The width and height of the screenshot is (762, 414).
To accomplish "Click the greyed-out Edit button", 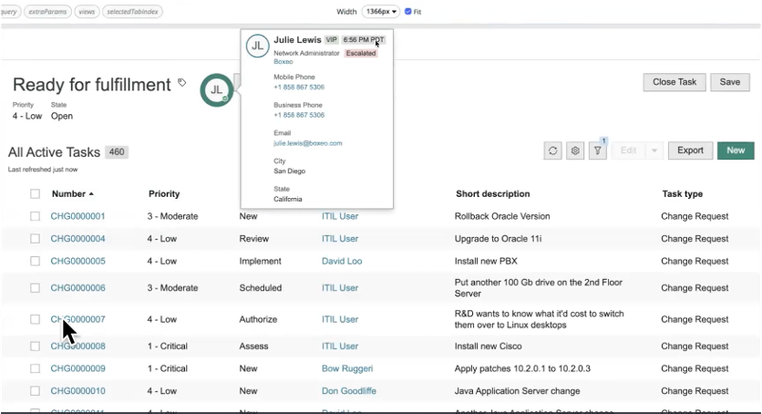I will click(628, 151).
